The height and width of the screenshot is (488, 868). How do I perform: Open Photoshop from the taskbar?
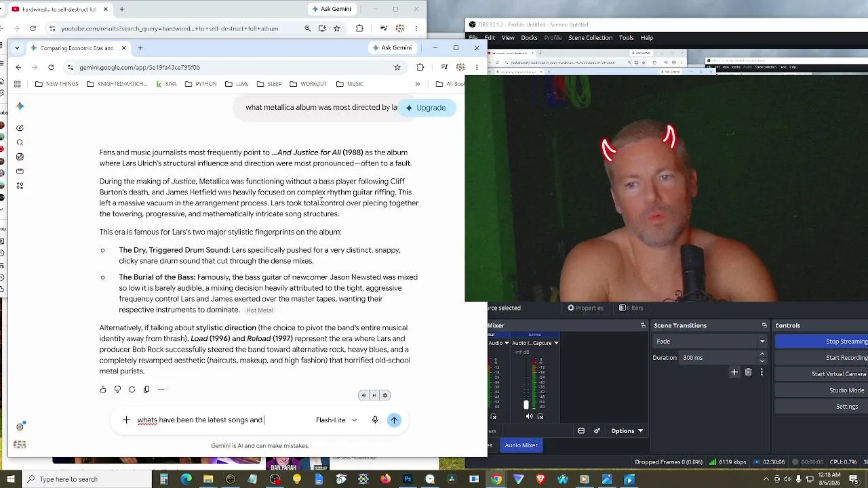click(408, 479)
